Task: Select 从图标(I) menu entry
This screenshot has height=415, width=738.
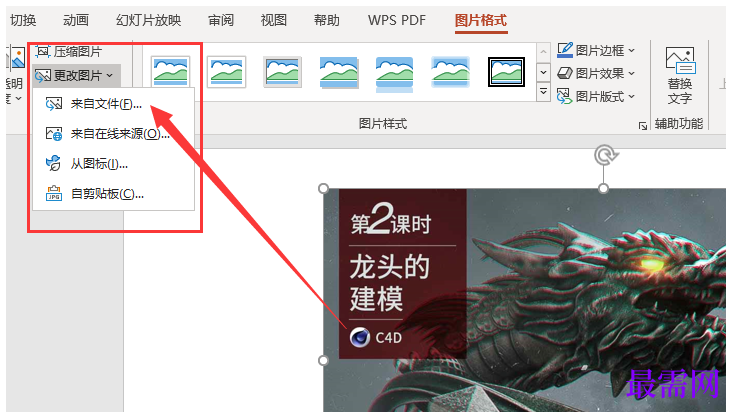Action: [x=113, y=164]
